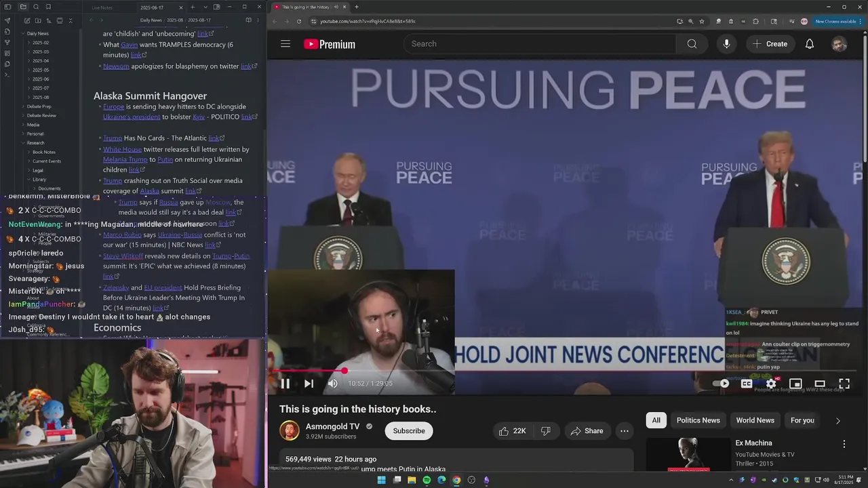Select the Politics News chip

click(x=698, y=420)
